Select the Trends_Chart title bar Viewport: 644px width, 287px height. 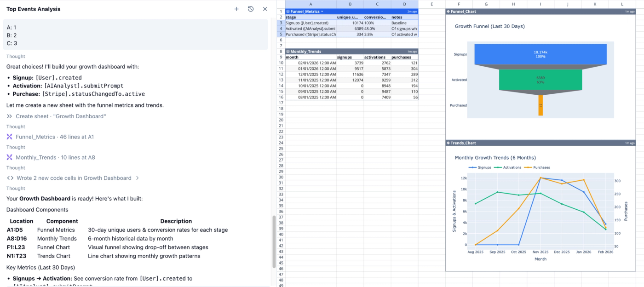click(540, 143)
